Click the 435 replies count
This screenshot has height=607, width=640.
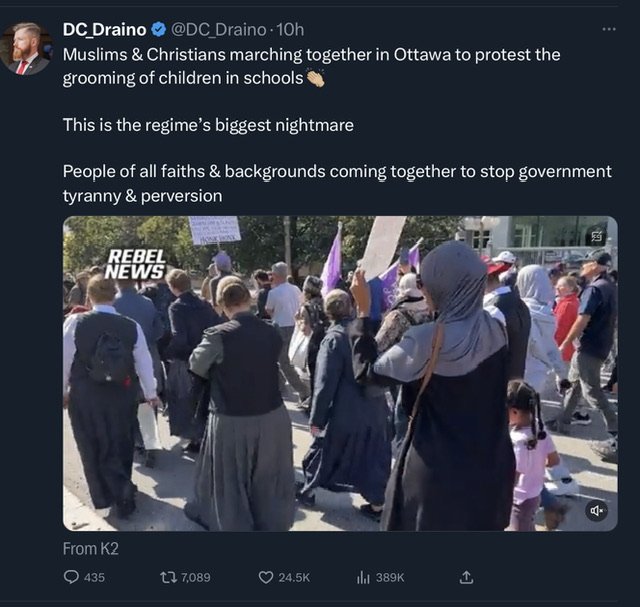coord(94,578)
